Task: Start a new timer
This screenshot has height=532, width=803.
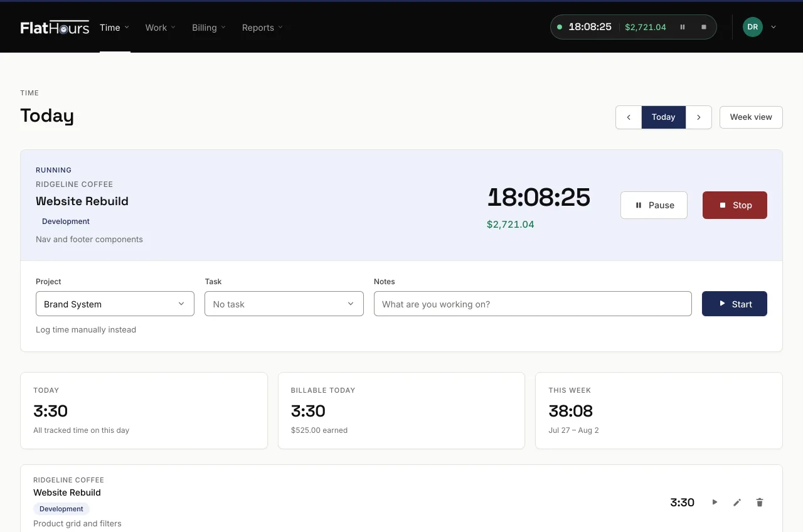Action: (735, 304)
